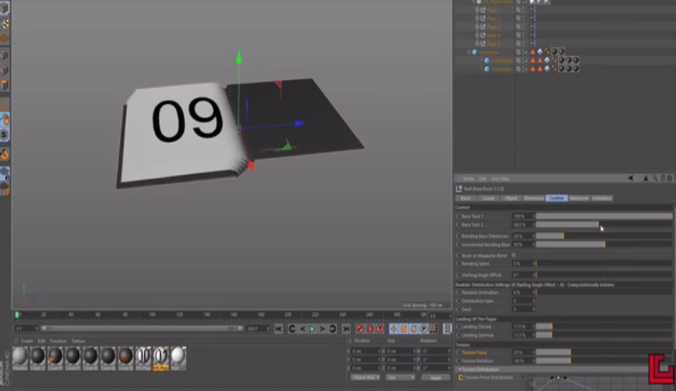Toggle Parameter keyframe recording icon

(424, 329)
